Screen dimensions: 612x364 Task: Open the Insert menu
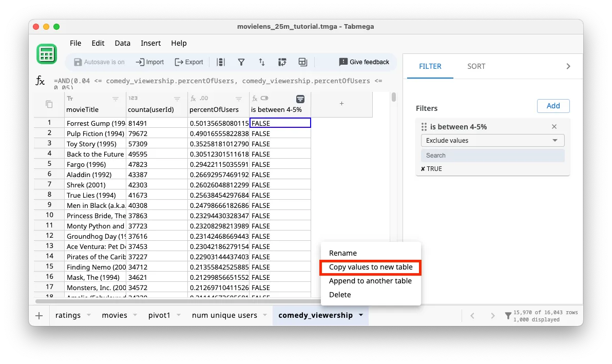[x=150, y=43]
